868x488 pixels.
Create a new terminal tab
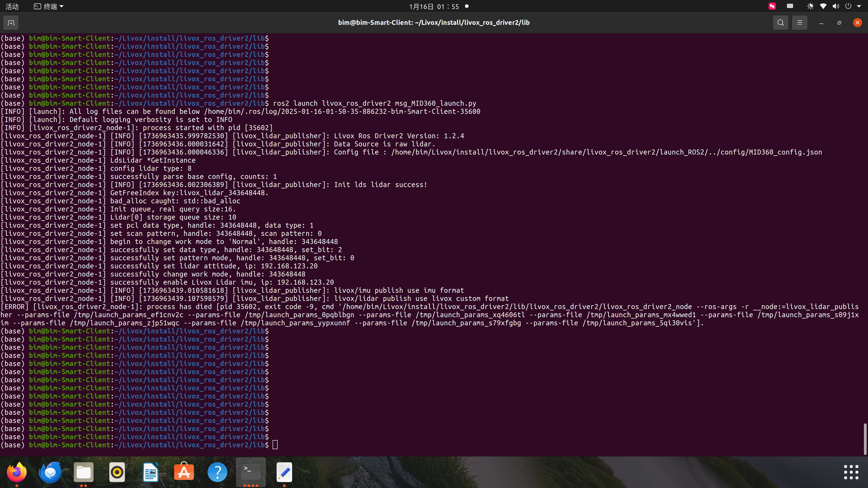point(10,23)
